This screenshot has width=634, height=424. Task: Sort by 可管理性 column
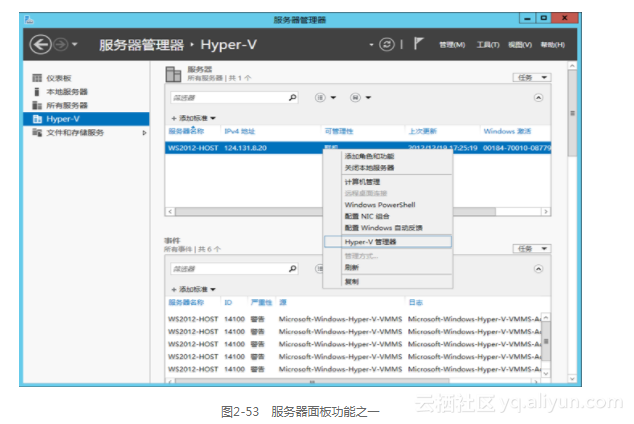(x=339, y=131)
